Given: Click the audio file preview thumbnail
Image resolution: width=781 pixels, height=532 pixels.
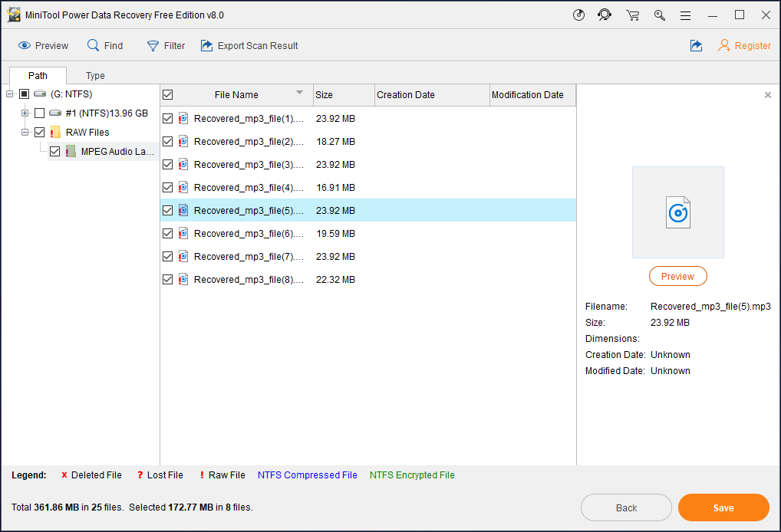Looking at the screenshot, I should pos(678,212).
